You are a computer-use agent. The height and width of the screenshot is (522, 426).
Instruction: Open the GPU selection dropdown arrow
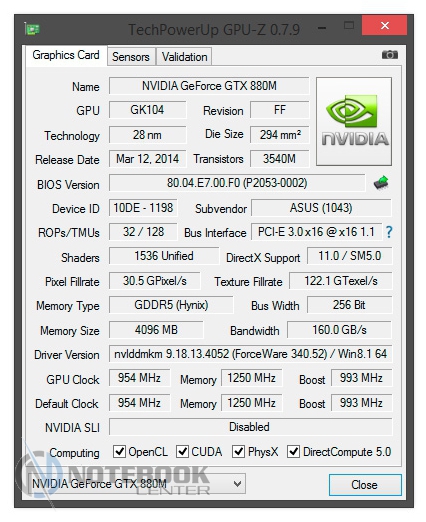pos(237,483)
